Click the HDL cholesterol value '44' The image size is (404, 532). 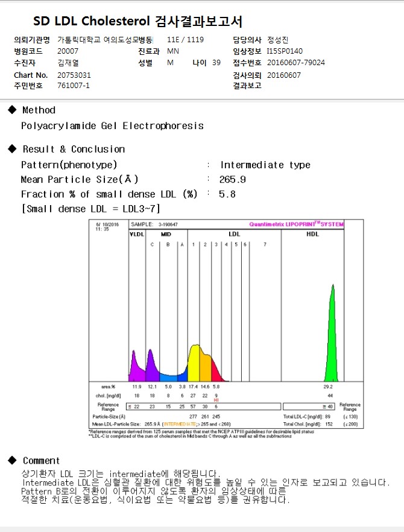[330, 396]
